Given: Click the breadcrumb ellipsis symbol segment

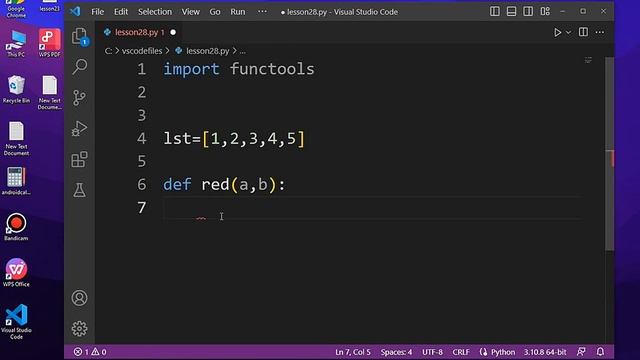Looking at the screenshot, I should 242,51.
